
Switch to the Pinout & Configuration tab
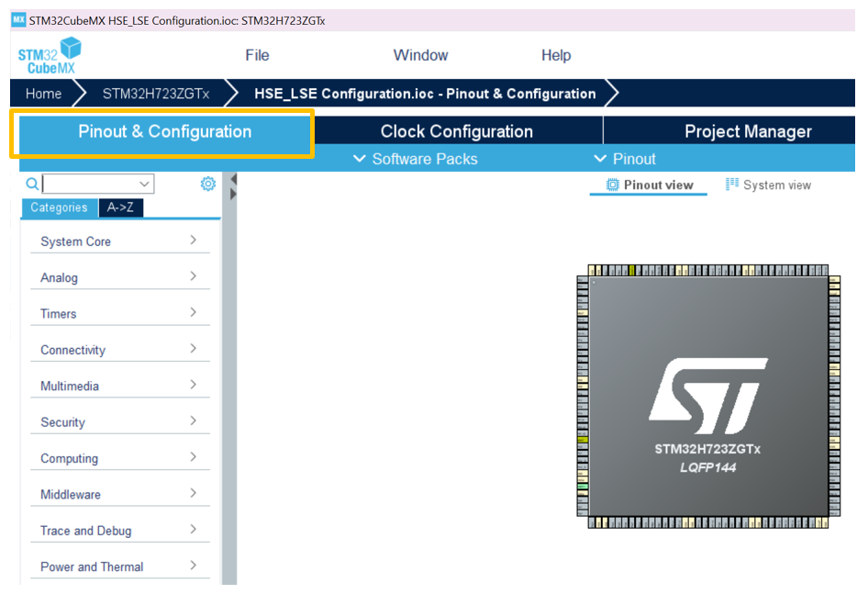point(165,132)
